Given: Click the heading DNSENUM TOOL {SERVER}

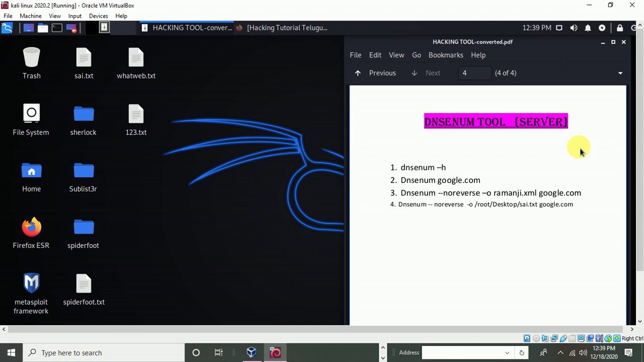Looking at the screenshot, I should click(496, 121).
